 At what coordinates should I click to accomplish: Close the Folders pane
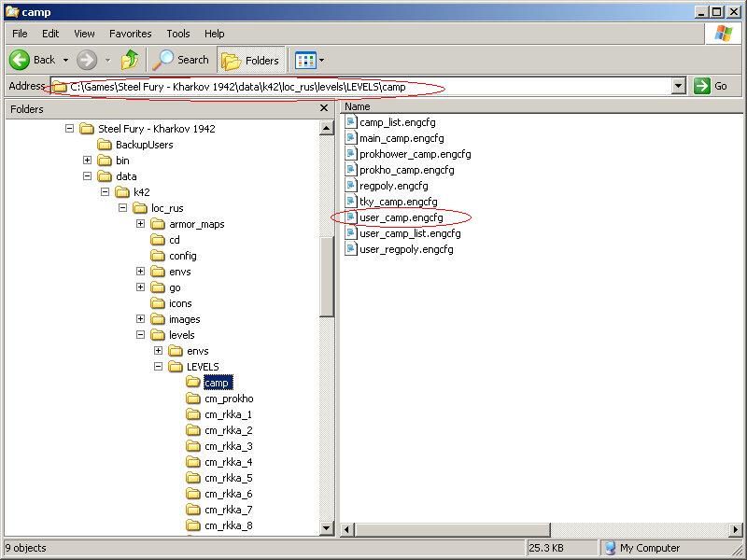pos(324,108)
